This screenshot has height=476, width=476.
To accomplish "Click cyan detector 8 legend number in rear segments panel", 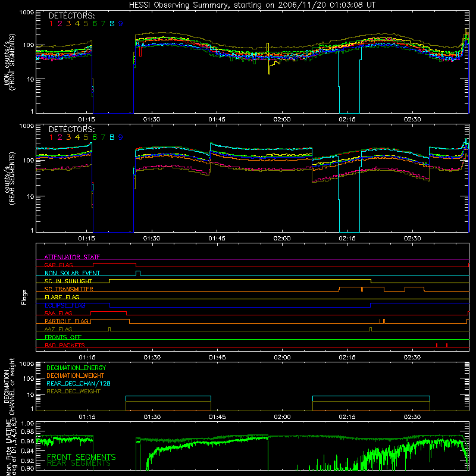I will 112,137.
